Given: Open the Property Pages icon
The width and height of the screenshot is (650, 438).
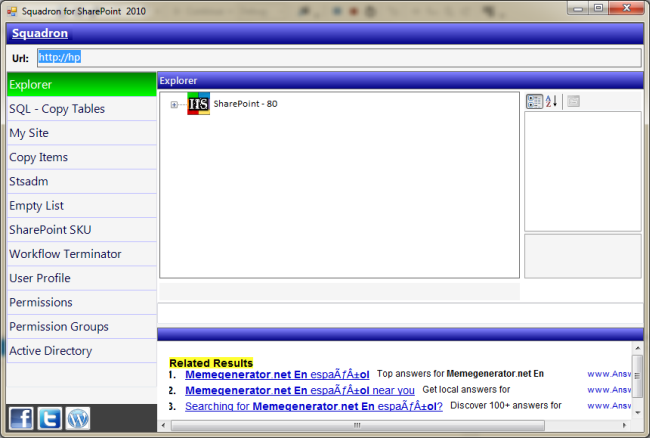Looking at the screenshot, I should 573,101.
